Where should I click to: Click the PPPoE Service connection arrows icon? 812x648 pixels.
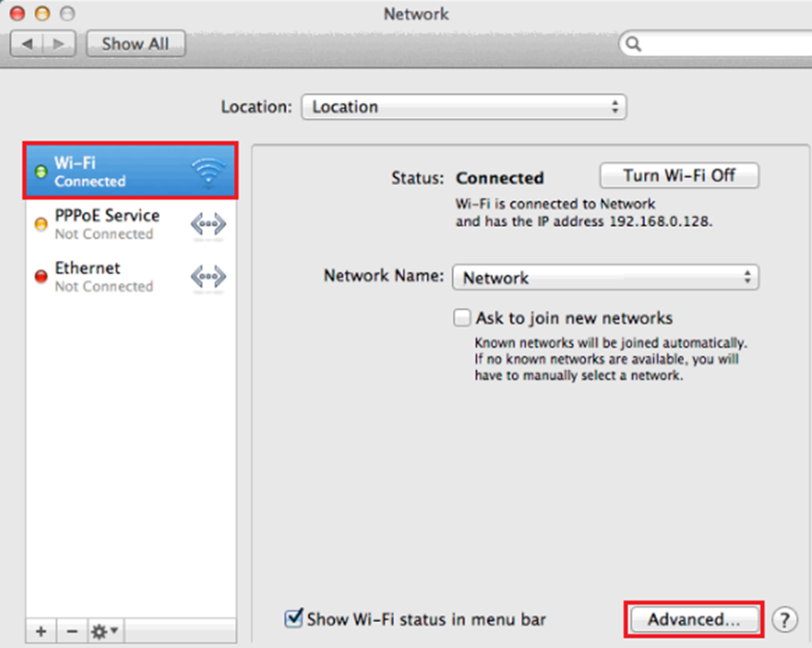[x=208, y=224]
